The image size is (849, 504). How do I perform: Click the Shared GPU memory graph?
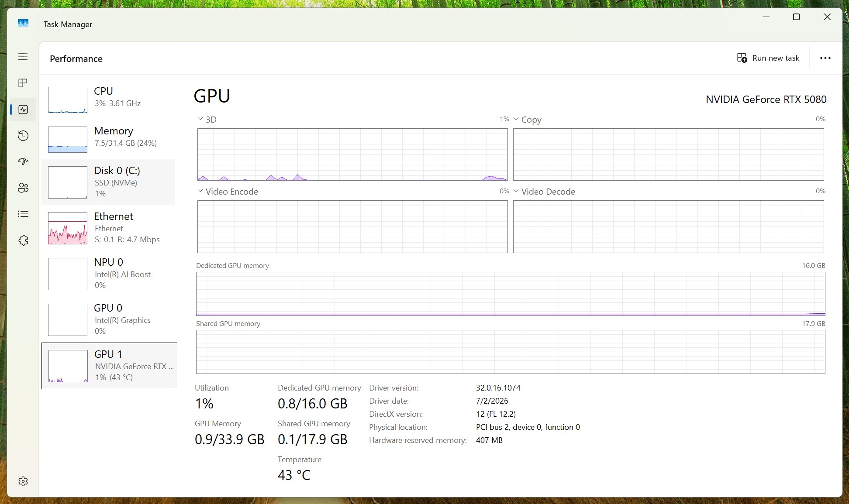[x=511, y=352]
